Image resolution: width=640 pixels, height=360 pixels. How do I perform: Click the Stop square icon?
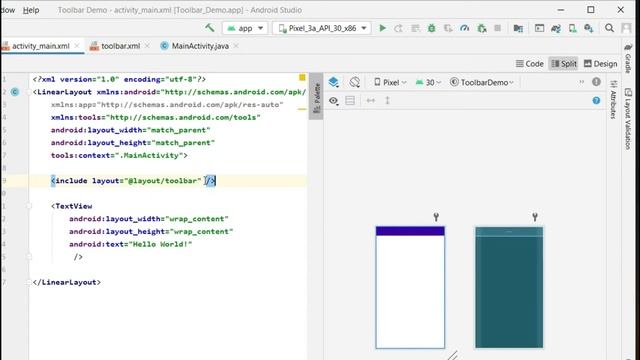(x=498, y=28)
